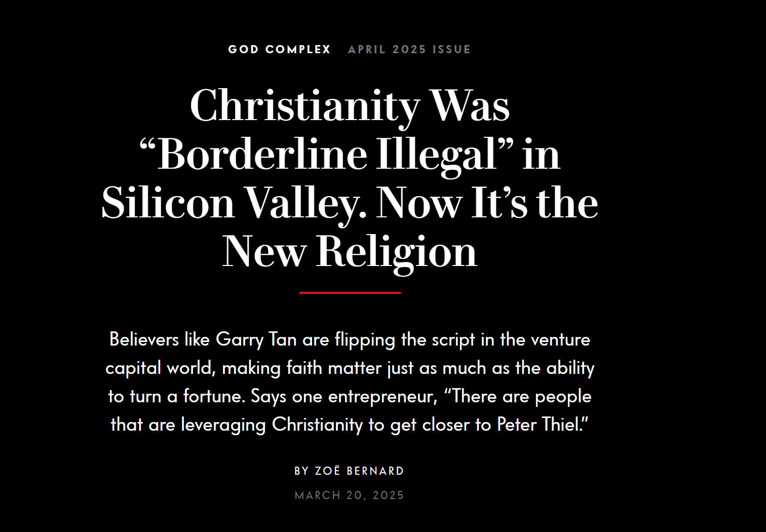Click the word "Believers" in the subheading

coord(144,339)
